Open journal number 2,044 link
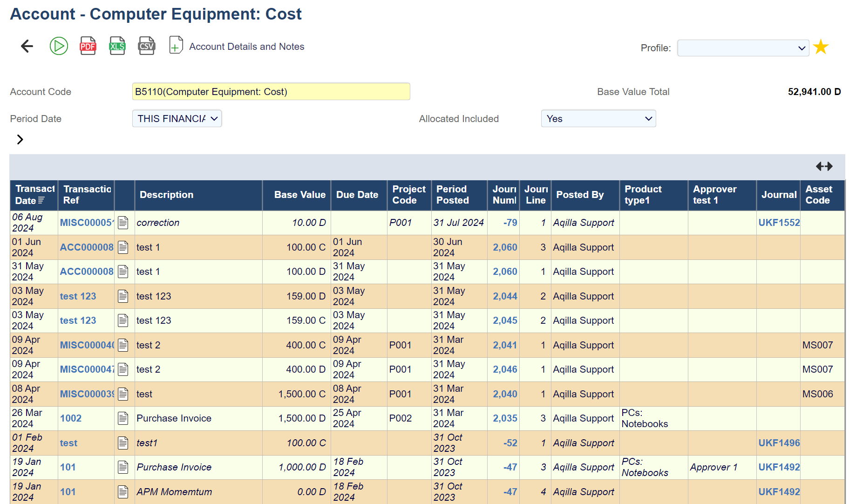The height and width of the screenshot is (504, 856). 505,296
